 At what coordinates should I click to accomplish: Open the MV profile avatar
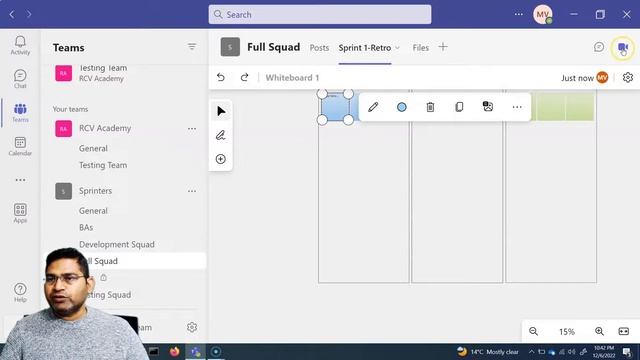[542, 15]
